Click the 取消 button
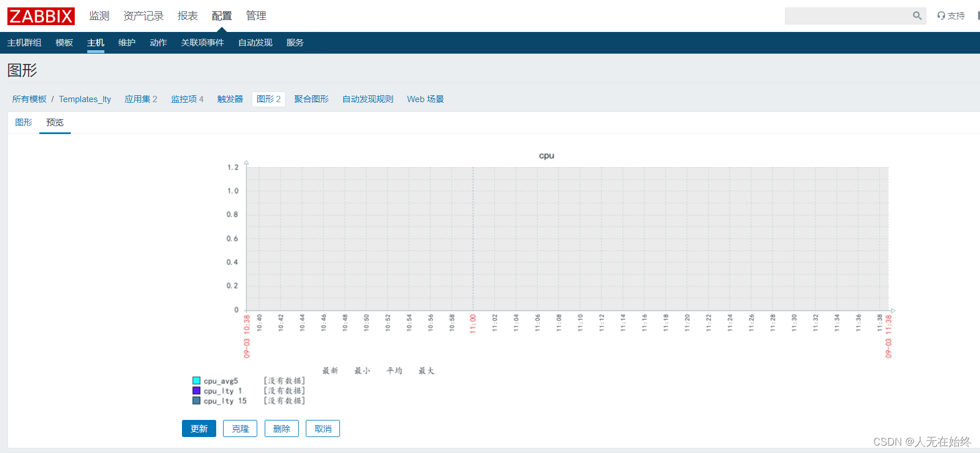980x453 pixels. [x=323, y=428]
